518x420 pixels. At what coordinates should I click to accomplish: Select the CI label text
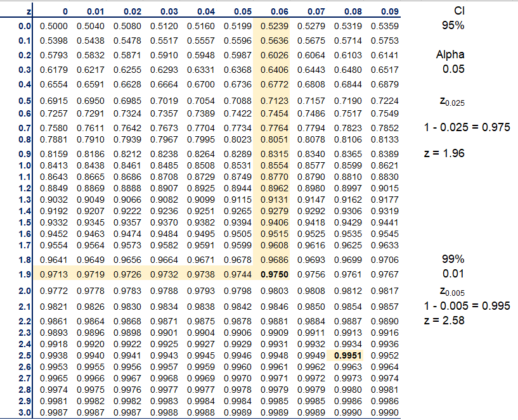(460, 11)
